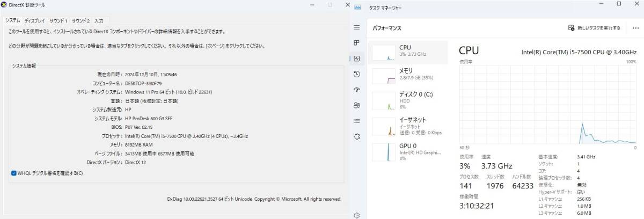This screenshot has height=219, width=644.
Task: Open the Details page icon in sidebar
Action: (357, 121)
